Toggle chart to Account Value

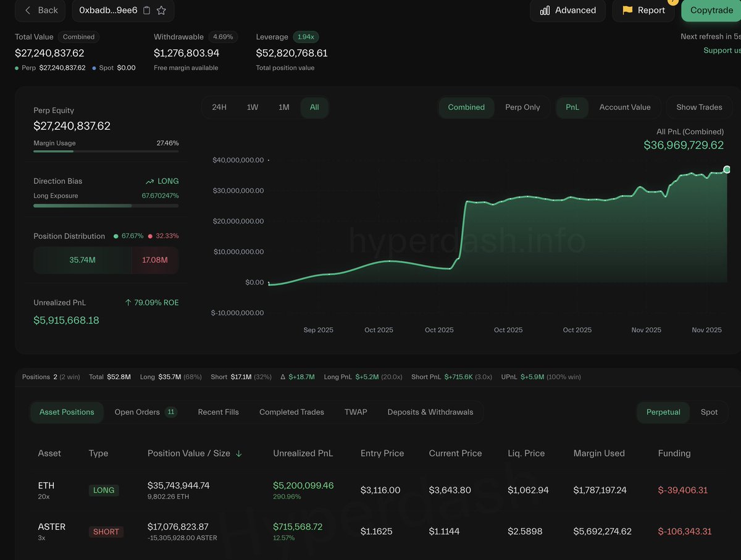click(x=624, y=107)
